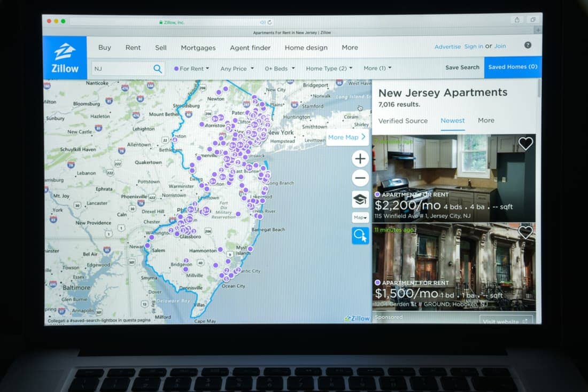Click the Sign in link
Image resolution: width=588 pixels, height=392 pixels.
coord(474,46)
